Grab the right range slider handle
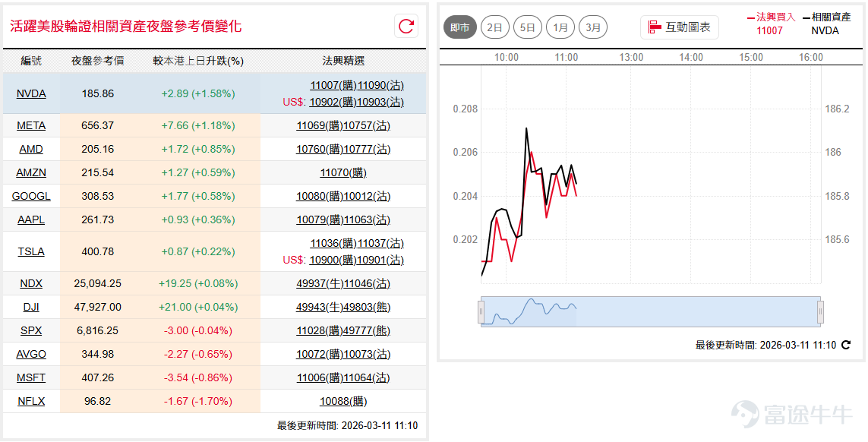The height and width of the screenshot is (442, 868). (x=820, y=312)
